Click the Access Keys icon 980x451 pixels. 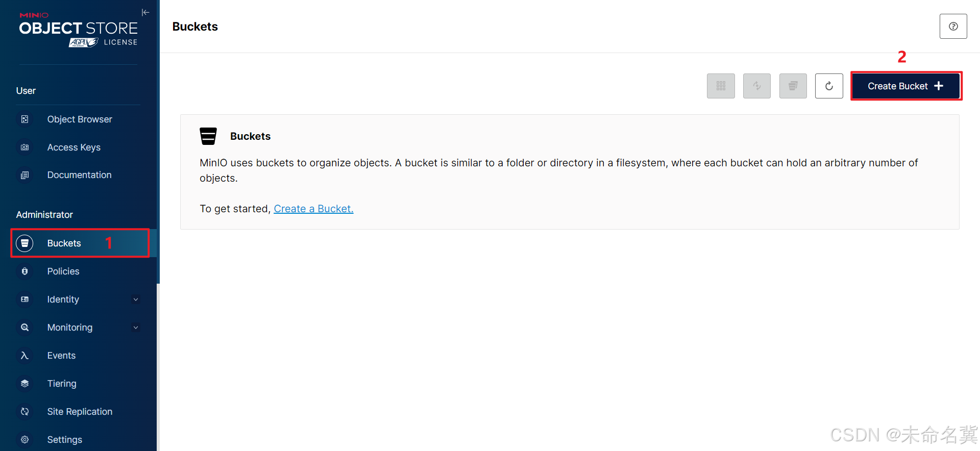[24, 147]
